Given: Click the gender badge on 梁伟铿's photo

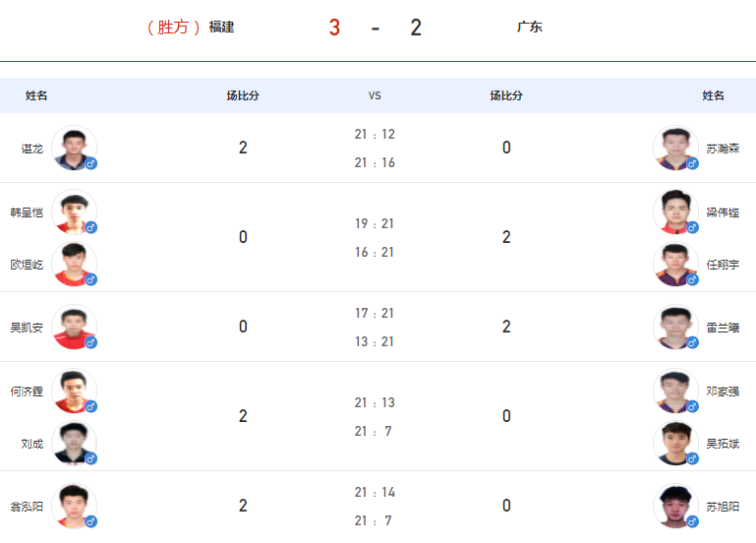Looking at the screenshot, I should click(692, 227).
